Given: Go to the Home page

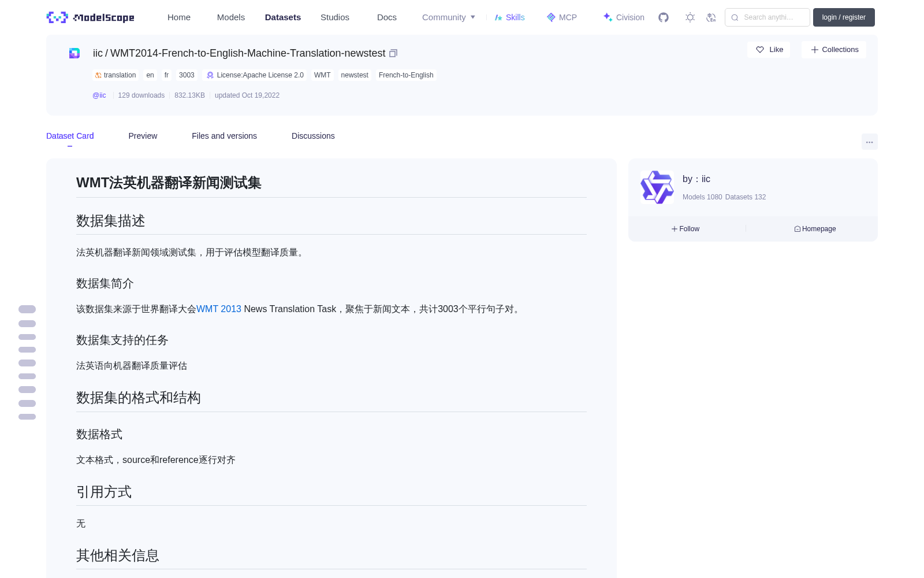Looking at the screenshot, I should click(x=179, y=17).
